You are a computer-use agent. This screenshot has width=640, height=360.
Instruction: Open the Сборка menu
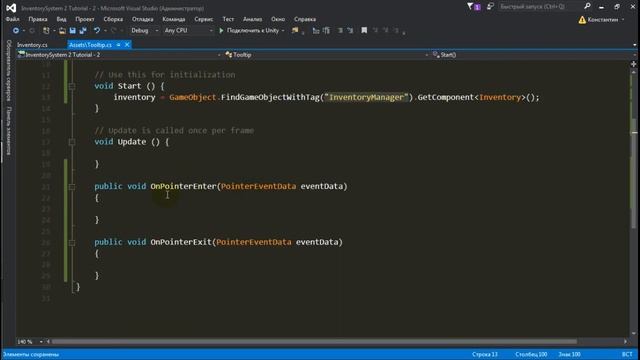click(113, 19)
